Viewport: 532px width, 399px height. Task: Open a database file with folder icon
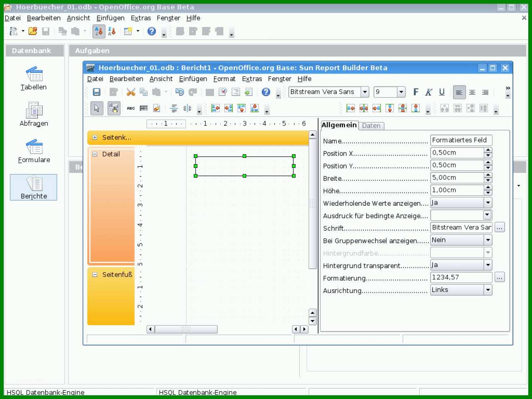click(x=33, y=31)
